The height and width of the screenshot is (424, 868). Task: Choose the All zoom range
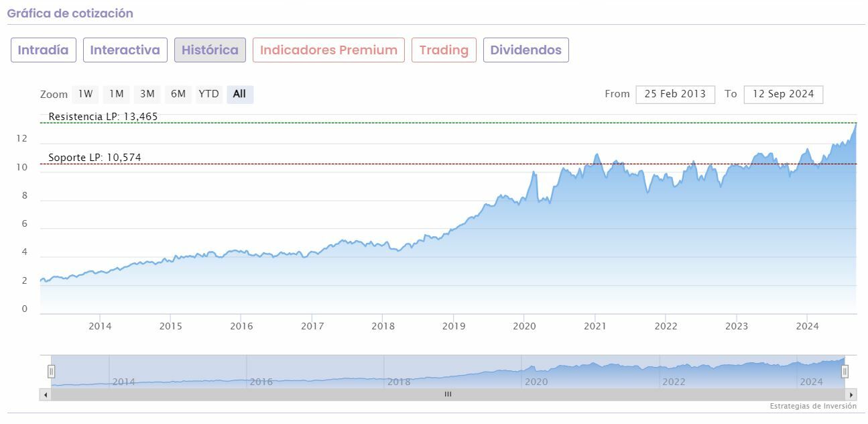click(x=239, y=94)
